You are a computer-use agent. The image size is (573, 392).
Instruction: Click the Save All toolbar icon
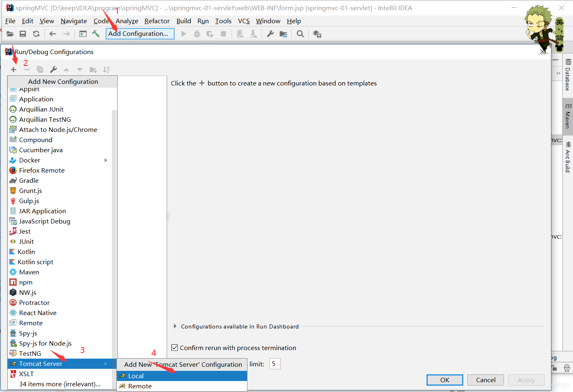[23, 34]
